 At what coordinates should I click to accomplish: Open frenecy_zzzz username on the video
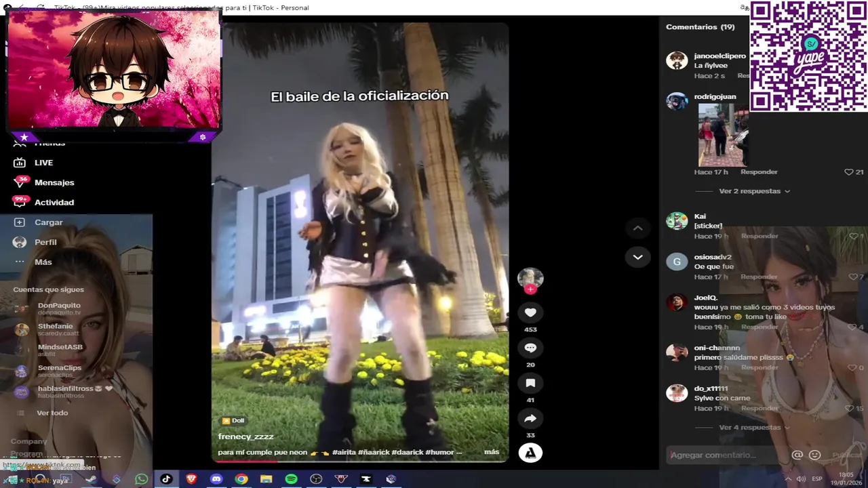coord(245,436)
